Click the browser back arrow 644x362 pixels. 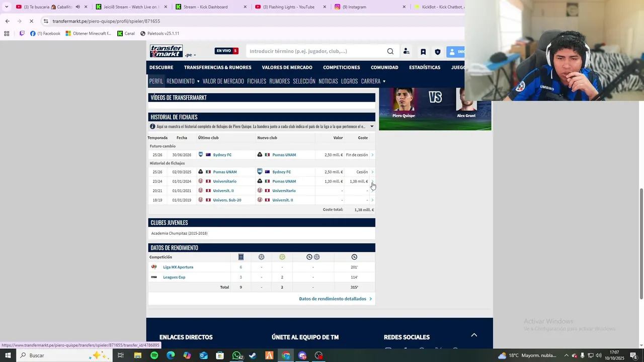[x=7, y=21]
